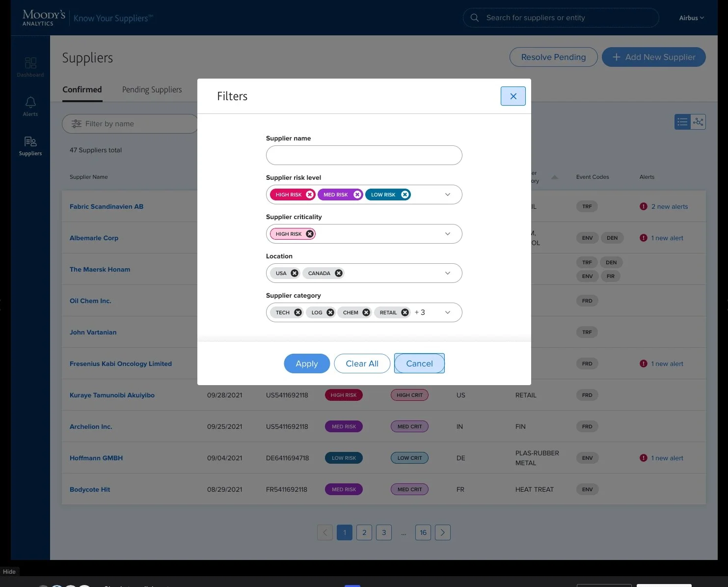
Task: Switch to list view icon
Action: click(682, 122)
